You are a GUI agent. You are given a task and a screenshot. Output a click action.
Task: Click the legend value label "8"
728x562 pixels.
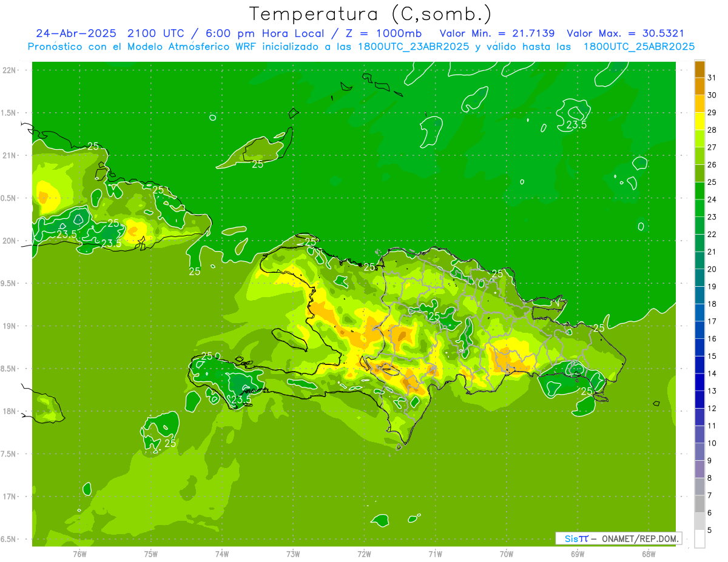710,478
